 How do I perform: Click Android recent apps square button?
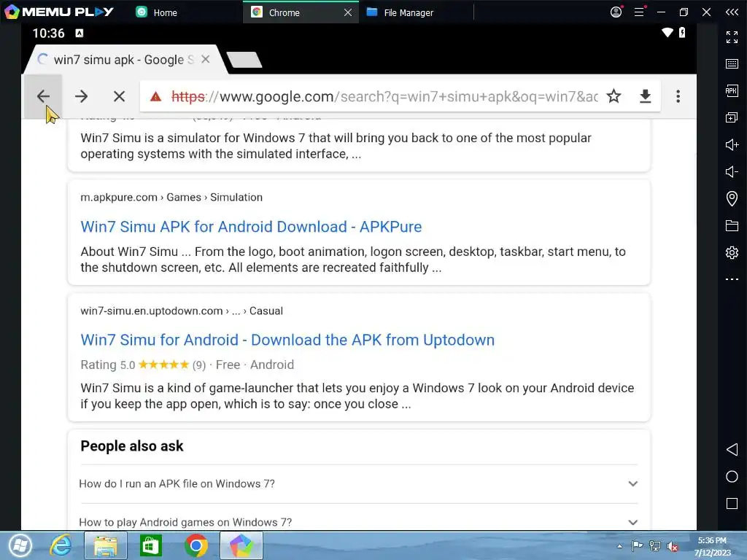pos(732,504)
